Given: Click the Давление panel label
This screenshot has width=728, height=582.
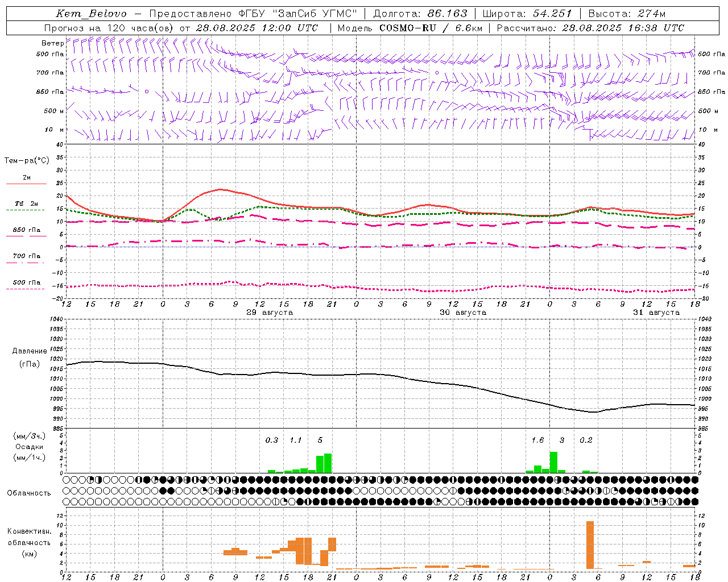Looking at the screenshot, I should (30, 351).
